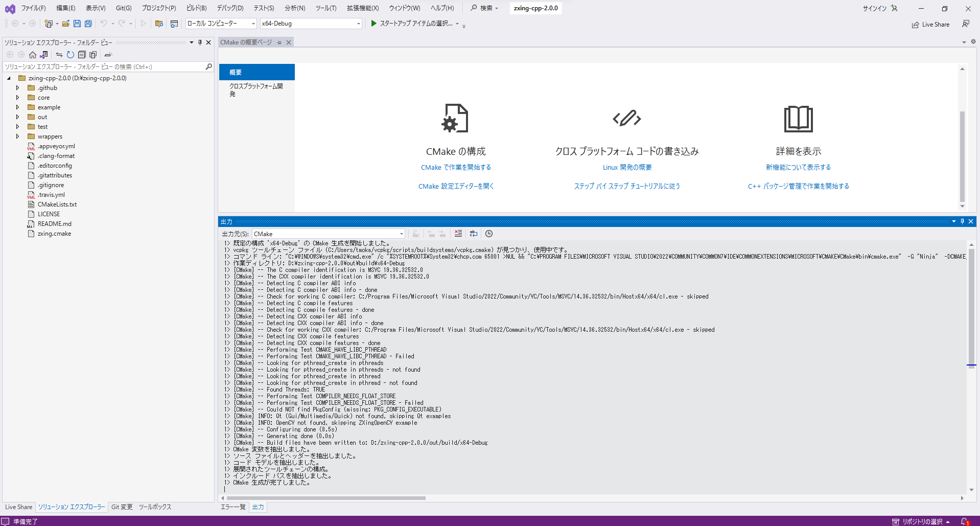Open the 出力元 output source dropdown
The height and width of the screenshot is (526, 980).
pyautogui.click(x=402, y=234)
